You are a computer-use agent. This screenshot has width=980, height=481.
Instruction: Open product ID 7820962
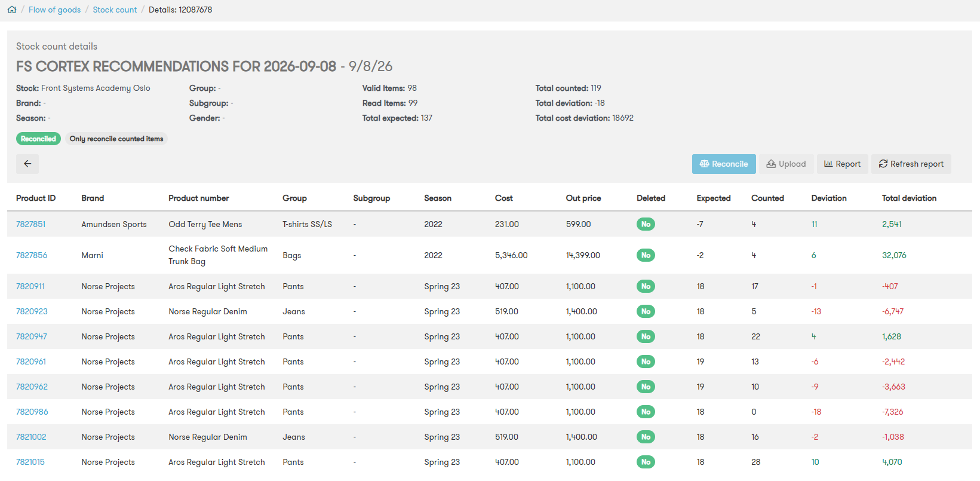pos(32,387)
